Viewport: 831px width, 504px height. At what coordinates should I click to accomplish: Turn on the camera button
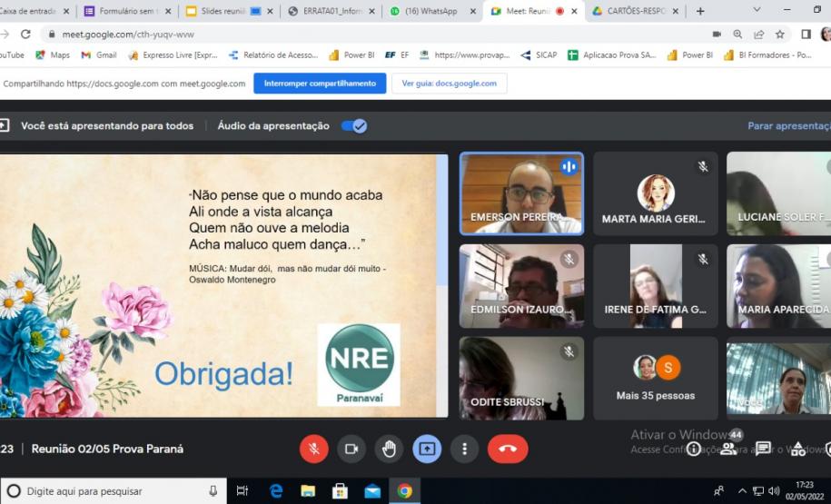351,449
